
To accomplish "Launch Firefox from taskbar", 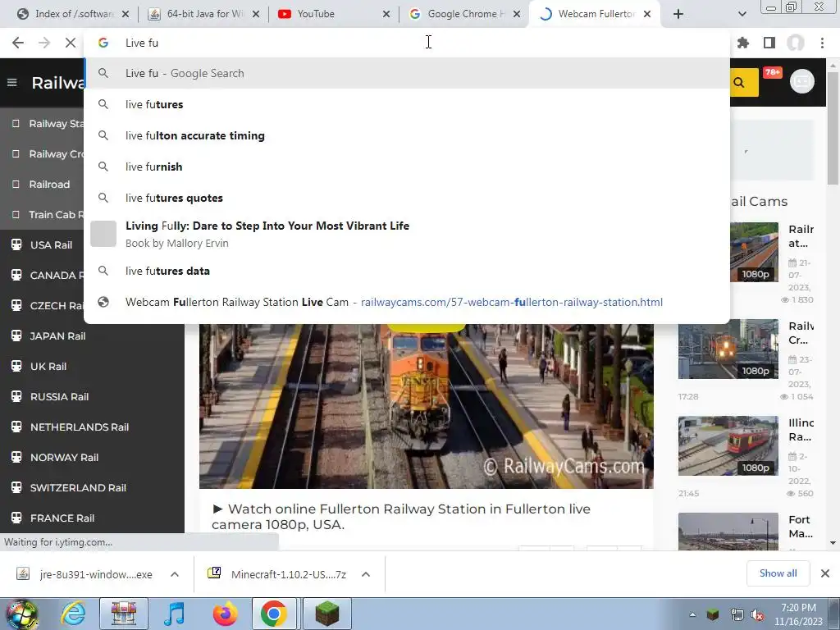I will point(225,614).
